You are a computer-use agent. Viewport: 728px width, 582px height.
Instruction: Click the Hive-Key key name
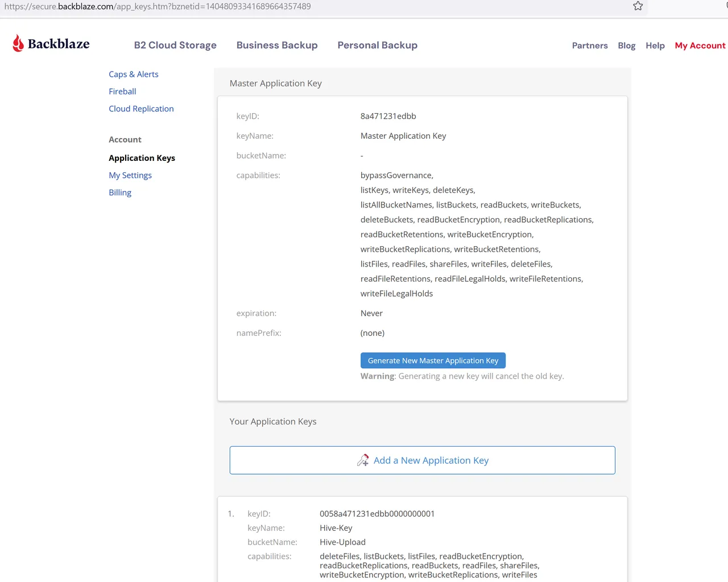336,528
